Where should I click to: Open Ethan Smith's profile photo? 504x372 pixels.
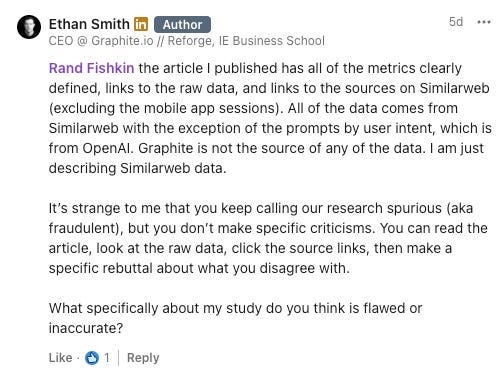(29, 27)
